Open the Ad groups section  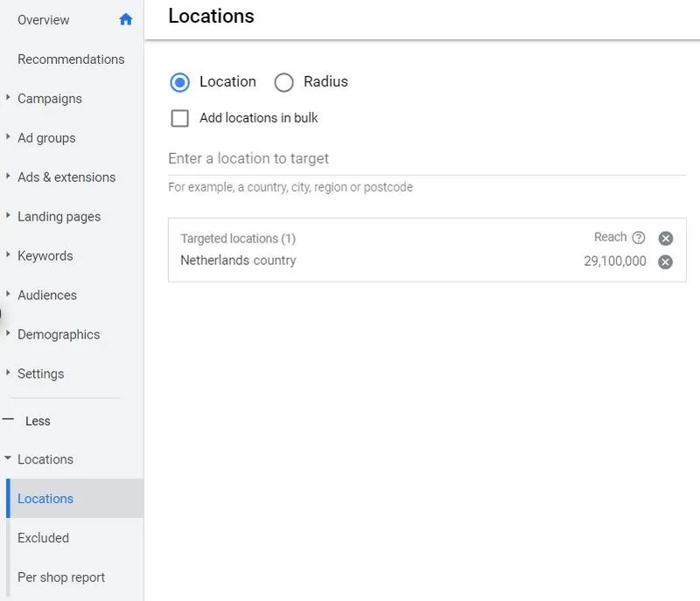tap(46, 138)
